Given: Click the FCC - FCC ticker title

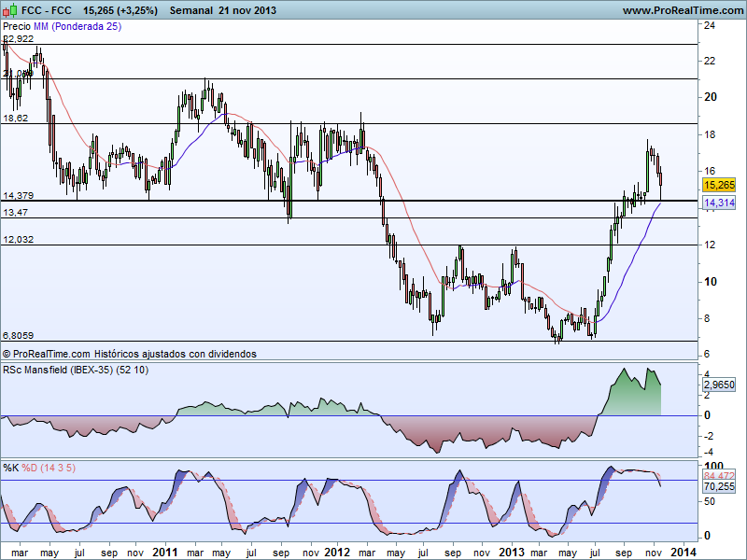Looking at the screenshot, I should click(48, 9).
